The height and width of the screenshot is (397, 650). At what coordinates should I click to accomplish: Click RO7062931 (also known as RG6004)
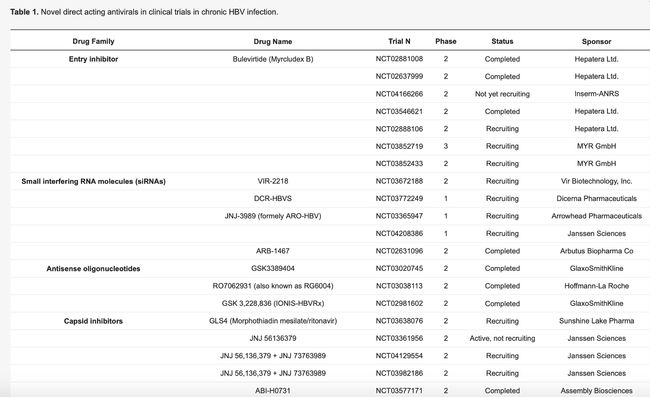[273, 286]
